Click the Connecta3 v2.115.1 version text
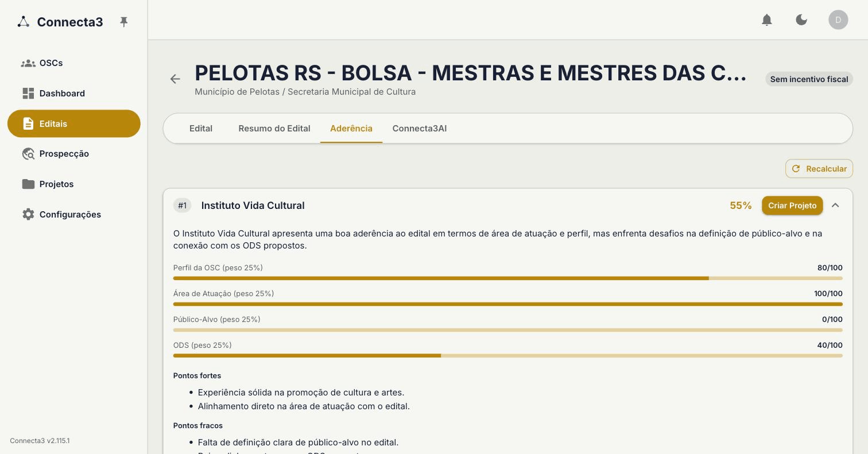Viewport: 868px width, 454px height. coord(40,441)
